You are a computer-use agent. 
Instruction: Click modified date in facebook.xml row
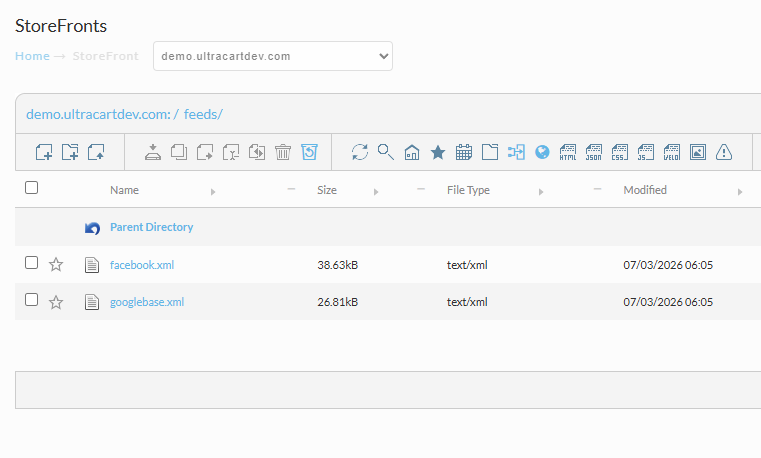tap(668, 265)
